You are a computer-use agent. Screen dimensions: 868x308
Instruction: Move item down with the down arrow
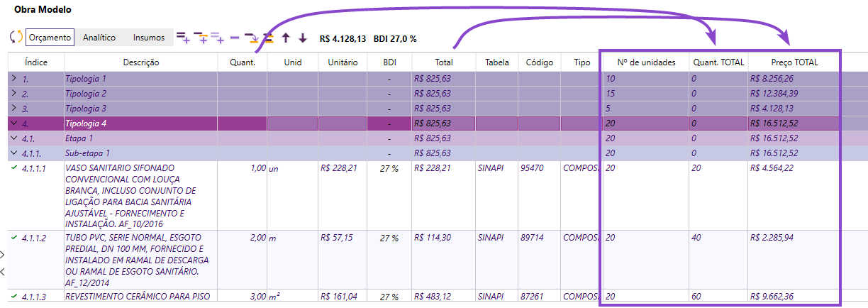click(x=303, y=37)
